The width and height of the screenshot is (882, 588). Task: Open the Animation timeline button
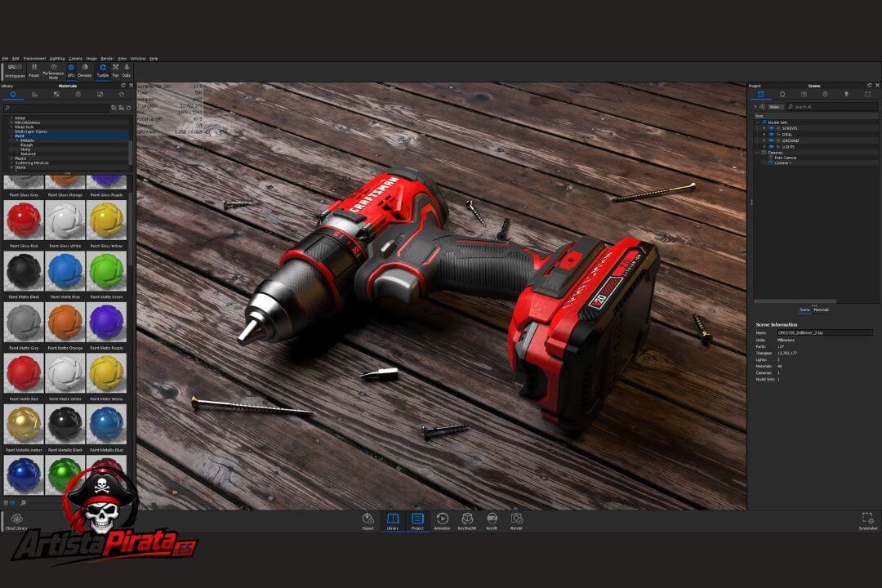point(442,521)
